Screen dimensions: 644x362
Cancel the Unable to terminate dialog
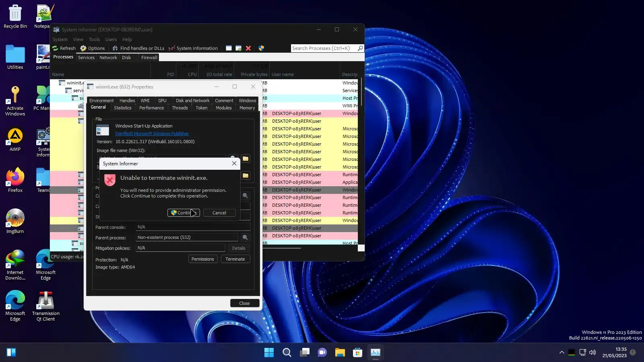coord(219,213)
